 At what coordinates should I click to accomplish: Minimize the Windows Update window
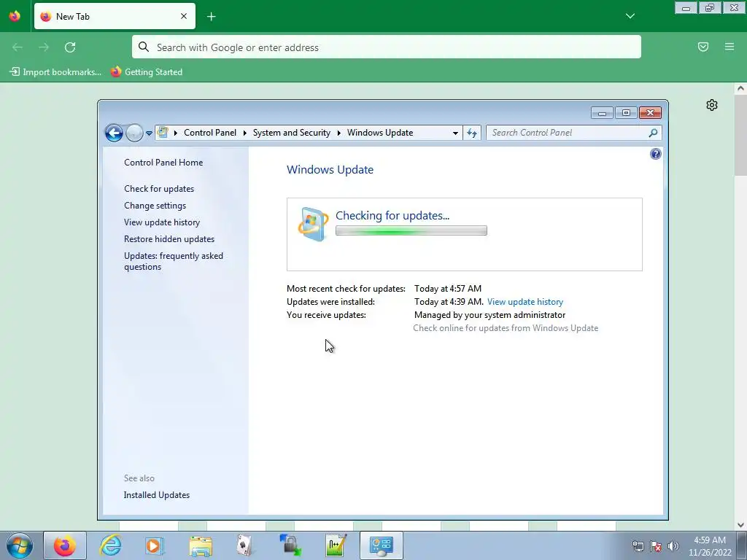(602, 113)
